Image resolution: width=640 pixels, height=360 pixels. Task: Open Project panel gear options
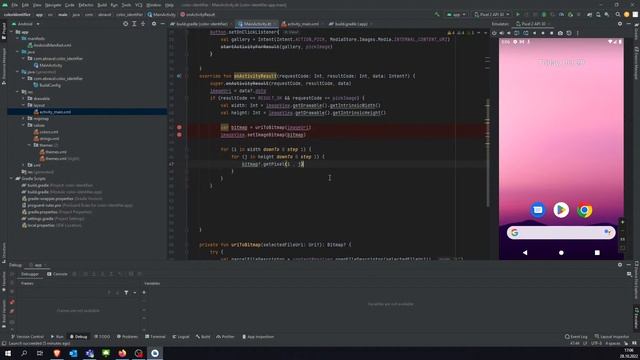[154, 24]
